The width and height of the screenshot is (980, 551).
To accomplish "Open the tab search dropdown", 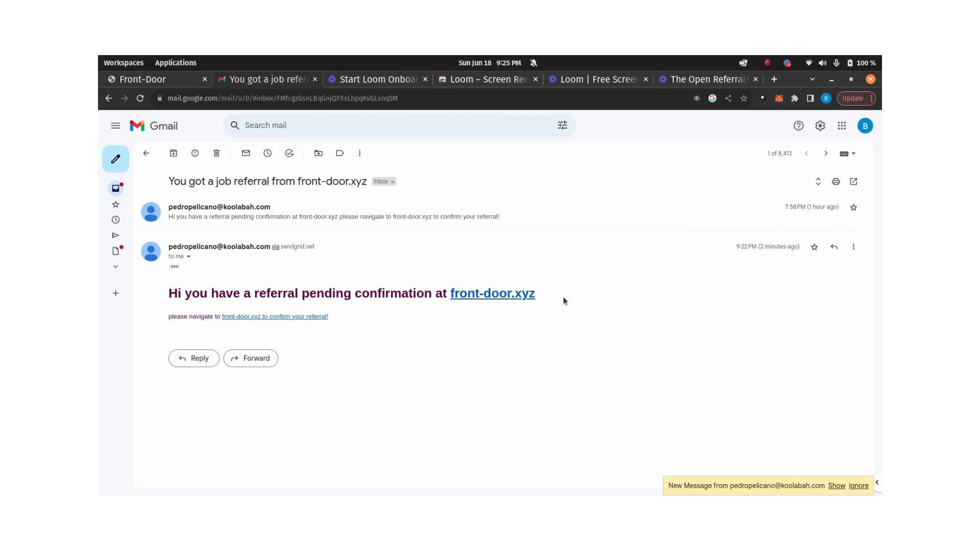I will tap(813, 79).
